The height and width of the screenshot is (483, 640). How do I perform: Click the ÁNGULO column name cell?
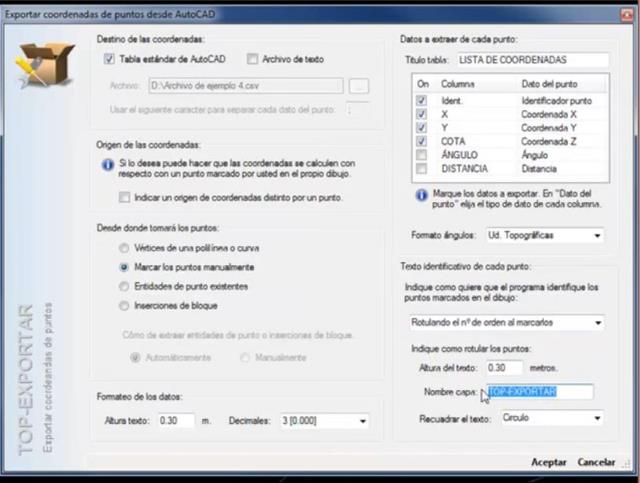click(459, 155)
